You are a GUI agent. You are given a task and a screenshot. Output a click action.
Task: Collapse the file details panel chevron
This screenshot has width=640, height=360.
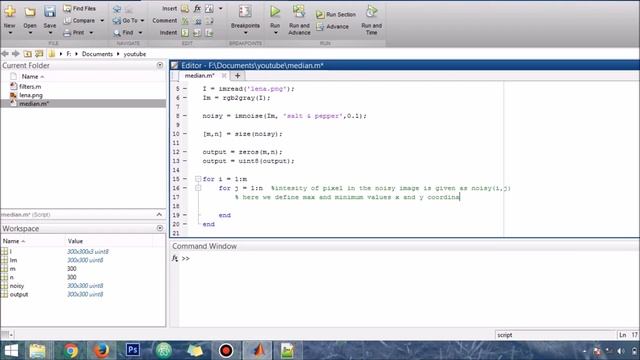point(159,214)
